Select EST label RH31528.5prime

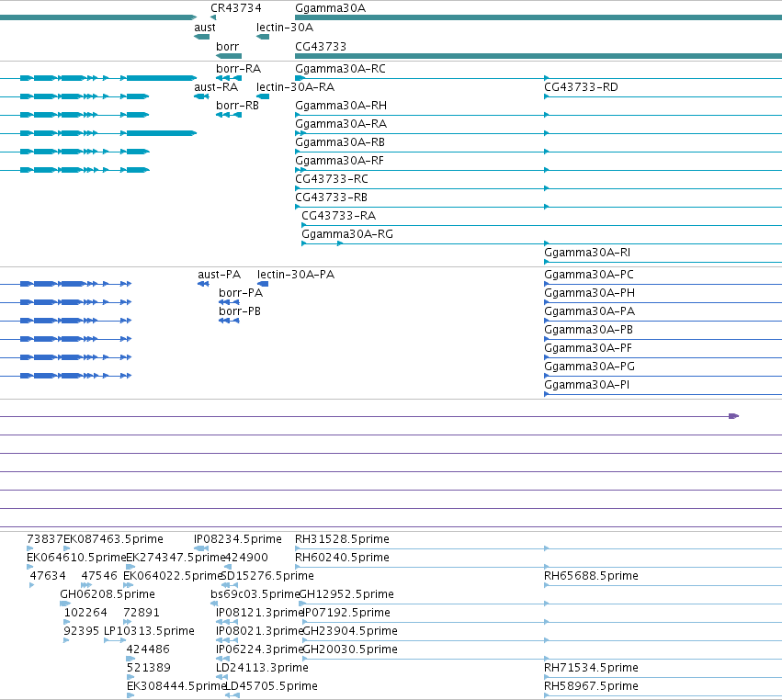pyautogui.click(x=342, y=539)
